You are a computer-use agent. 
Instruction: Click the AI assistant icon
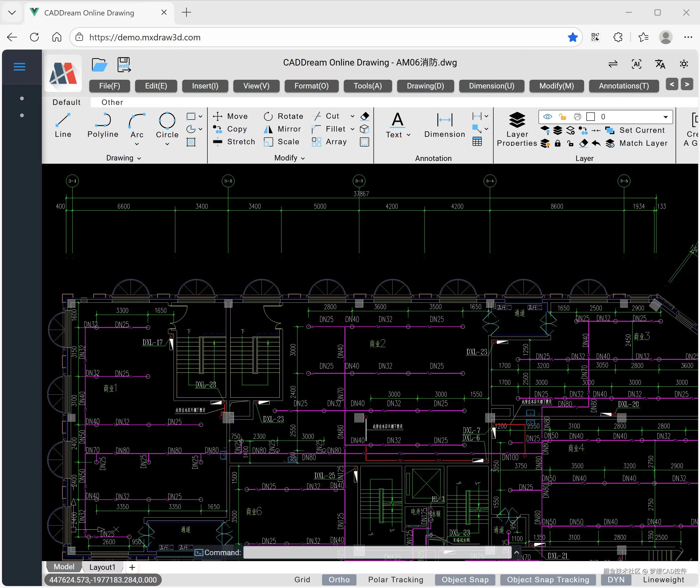point(636,64)
